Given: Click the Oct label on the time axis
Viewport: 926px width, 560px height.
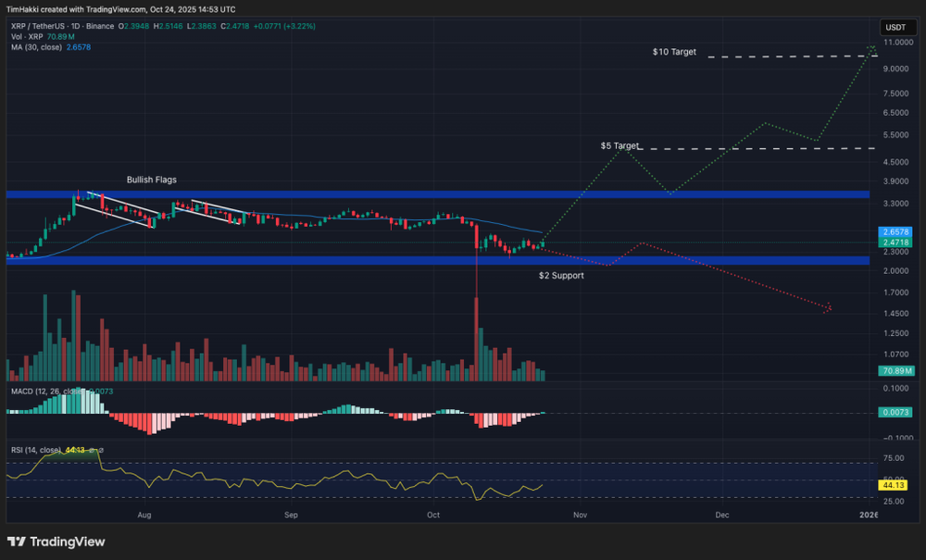Looking at the screenshot, I should (432, 516).
